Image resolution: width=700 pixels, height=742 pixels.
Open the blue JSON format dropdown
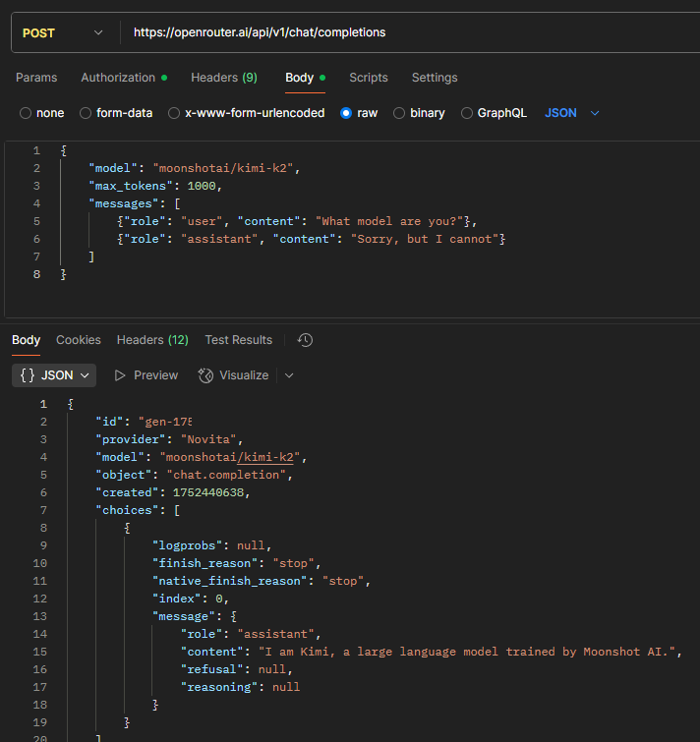pyautogui.click(x=572, y=113)
